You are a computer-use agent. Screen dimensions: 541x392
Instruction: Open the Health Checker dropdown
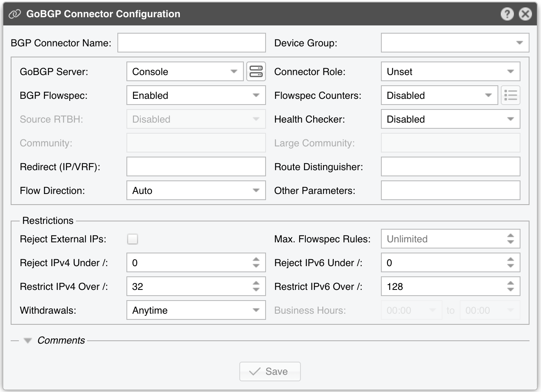(x=450, y=119)
